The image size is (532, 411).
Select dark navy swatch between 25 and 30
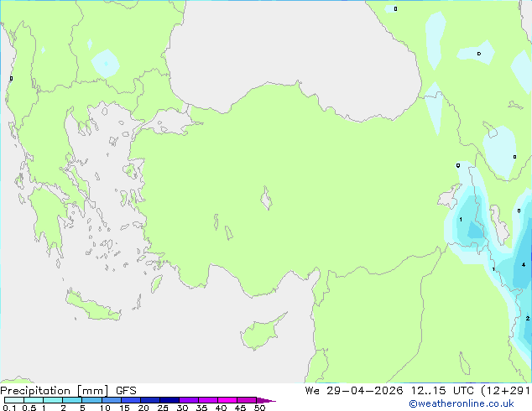(x=170, y=400)
